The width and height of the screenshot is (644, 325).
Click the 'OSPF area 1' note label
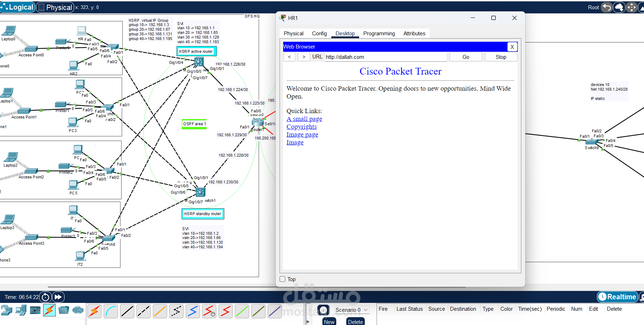click(194, 124)
